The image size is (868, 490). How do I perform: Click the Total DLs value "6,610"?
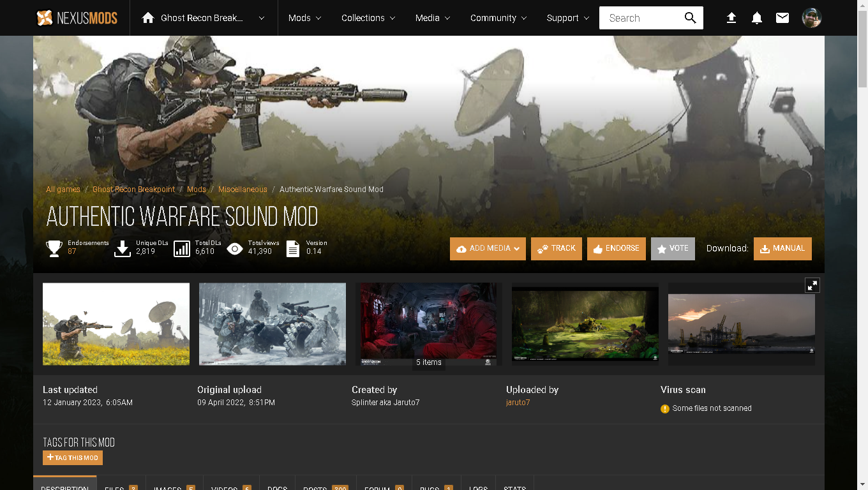coord(205,251)
